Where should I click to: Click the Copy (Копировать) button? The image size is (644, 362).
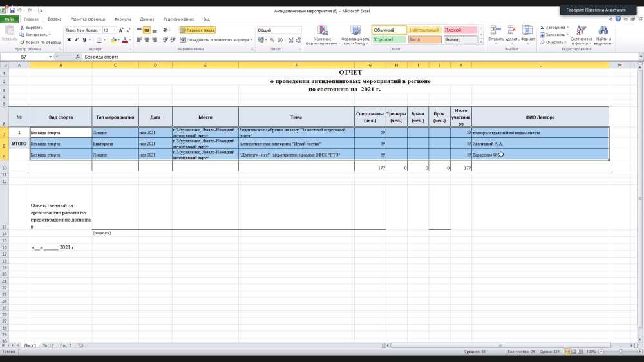pyautogui.click(x=34, y=35)
